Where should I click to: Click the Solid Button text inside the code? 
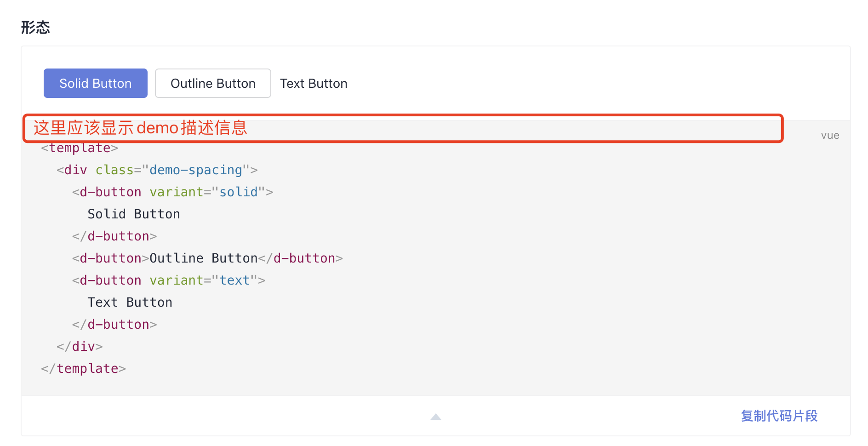pos(134,214)
